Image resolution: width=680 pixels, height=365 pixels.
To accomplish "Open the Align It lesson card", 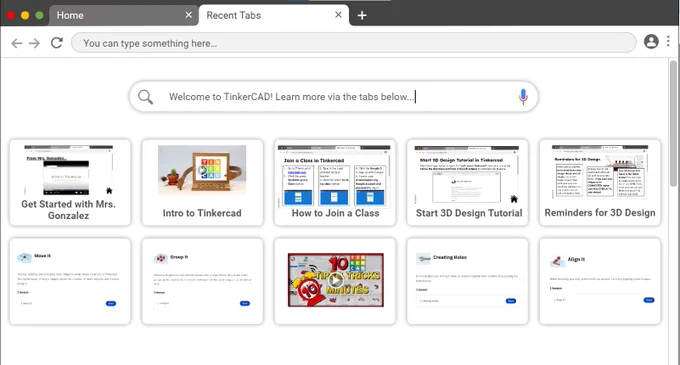I will (600, 281).
